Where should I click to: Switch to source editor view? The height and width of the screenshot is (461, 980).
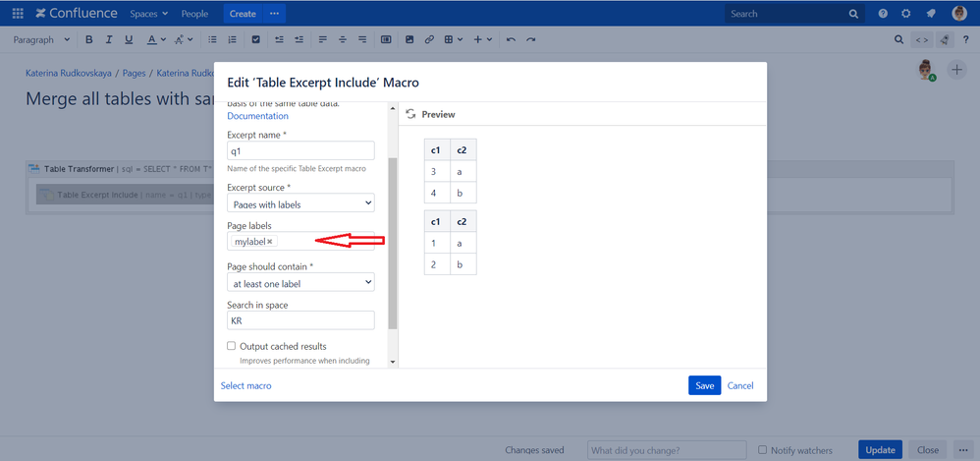point(922,39)
